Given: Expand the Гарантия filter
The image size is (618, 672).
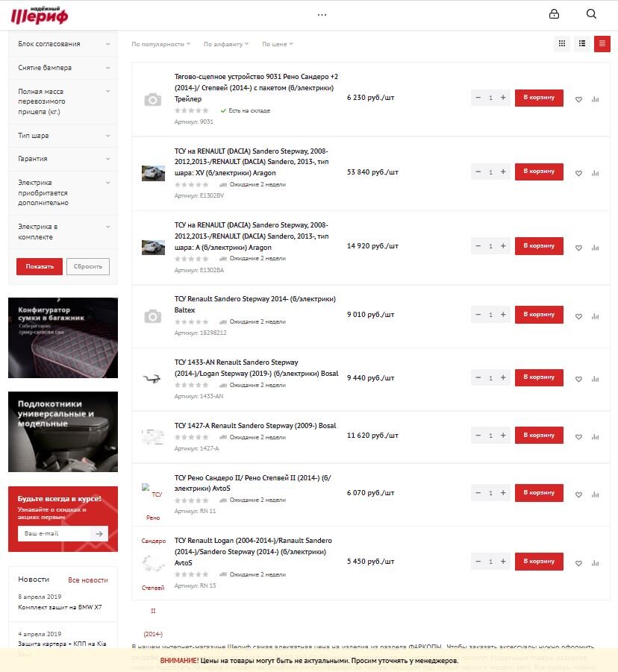Looking at the screenshot, I should coord(63,159).
